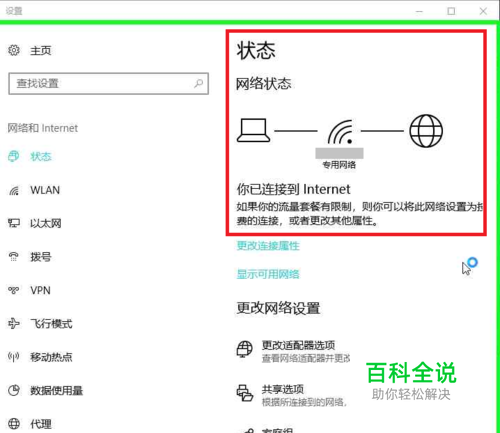Screen dimensions: 500x433
Task: Click the search magnifier icon
Action: (x=199, y=83)
